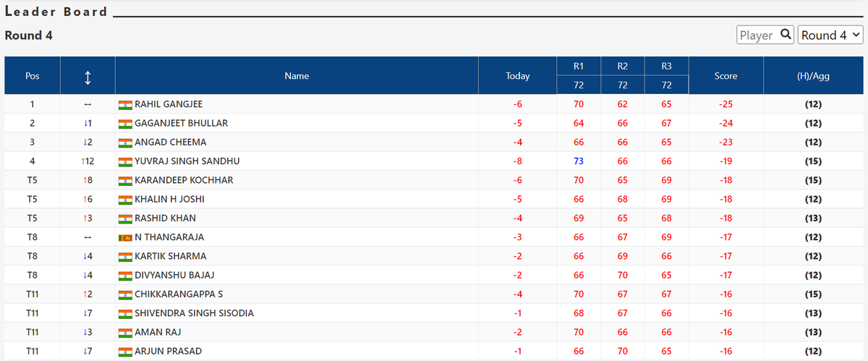Viewport: 868px width, 361px height.
Task: Click down-1 movement indicator for Gaganjeet Bhullar
Action: (x=88, y=124)
